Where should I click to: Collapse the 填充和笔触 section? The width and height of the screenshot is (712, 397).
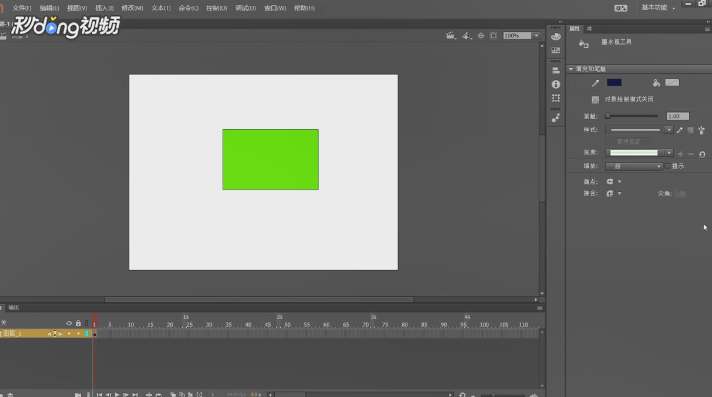click(571, 69)
